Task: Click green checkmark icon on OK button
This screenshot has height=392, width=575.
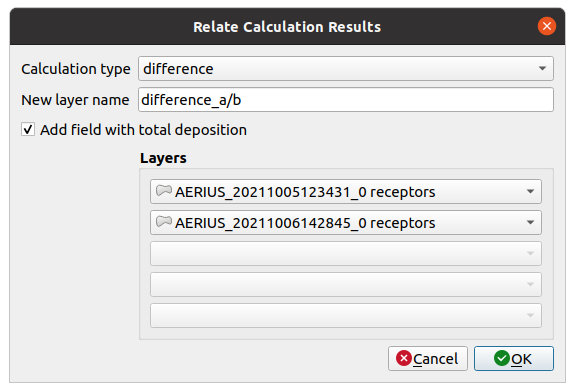Action: point(502,358)
